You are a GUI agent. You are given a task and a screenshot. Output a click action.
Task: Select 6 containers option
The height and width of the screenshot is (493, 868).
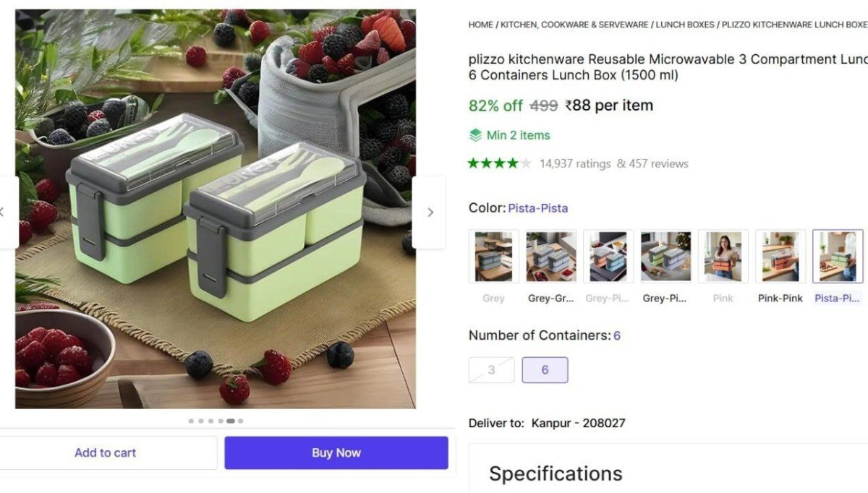pyautogui.click(x=545, y=370)
